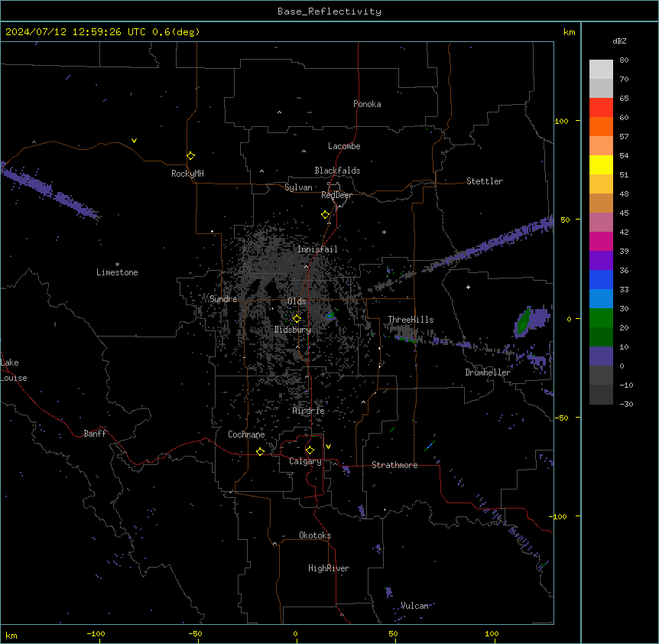659x644 pixels.
Task: Click the Vulcan label
Action: click(414, 606)
